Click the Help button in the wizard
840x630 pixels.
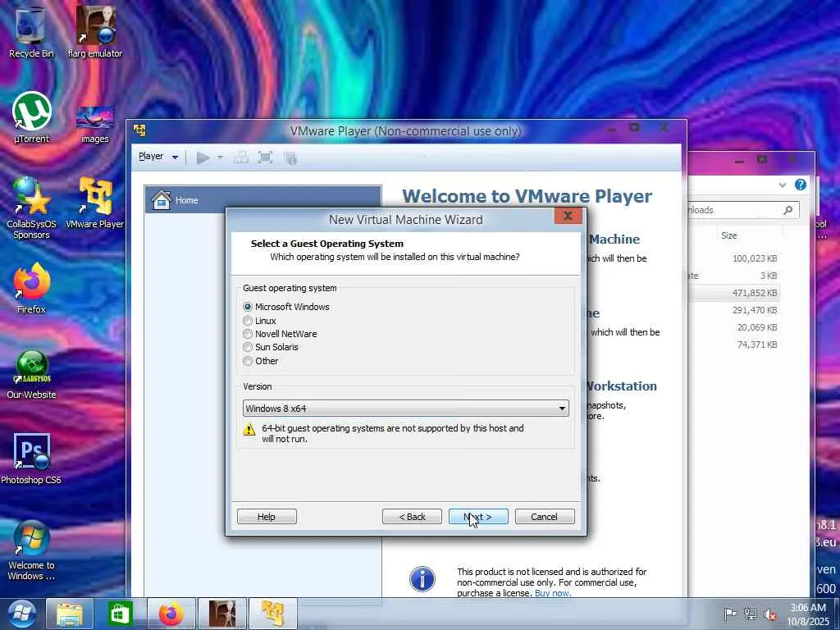[267, 517]
